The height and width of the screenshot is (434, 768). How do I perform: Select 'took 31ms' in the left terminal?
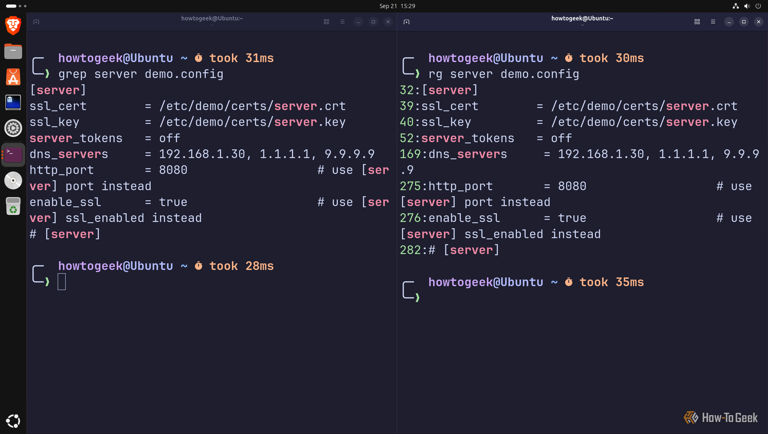[x=241, y=58]
